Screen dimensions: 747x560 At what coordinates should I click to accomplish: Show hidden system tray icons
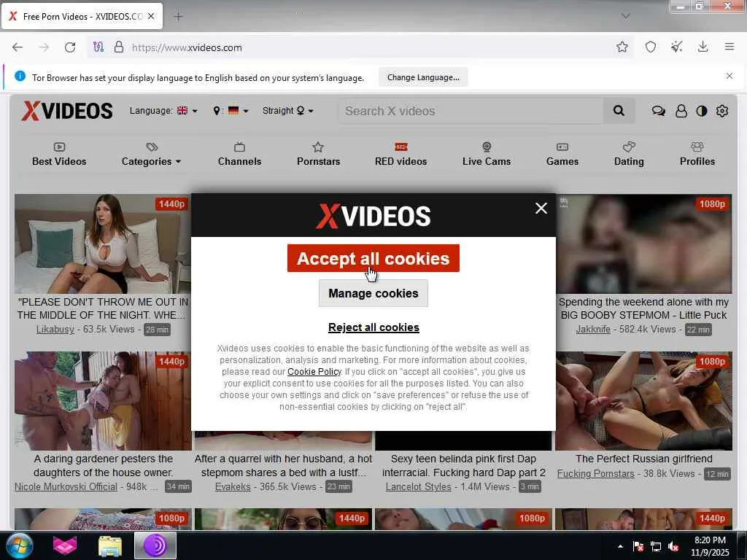620,546
